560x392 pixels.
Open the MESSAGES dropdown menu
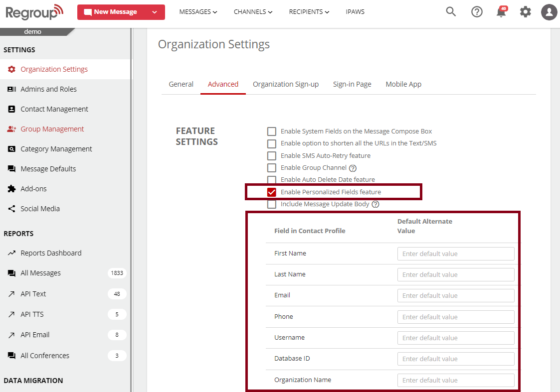pyautogui.click(x=198, y=12)
